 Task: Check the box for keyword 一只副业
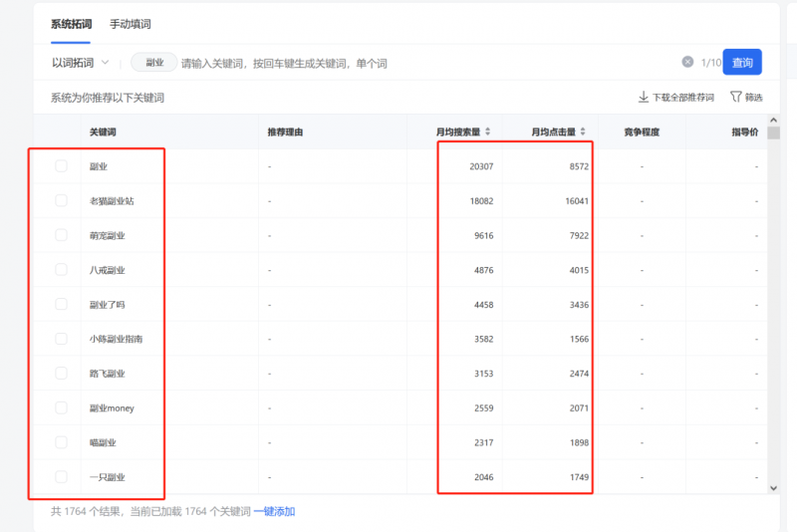coord(62,476)
